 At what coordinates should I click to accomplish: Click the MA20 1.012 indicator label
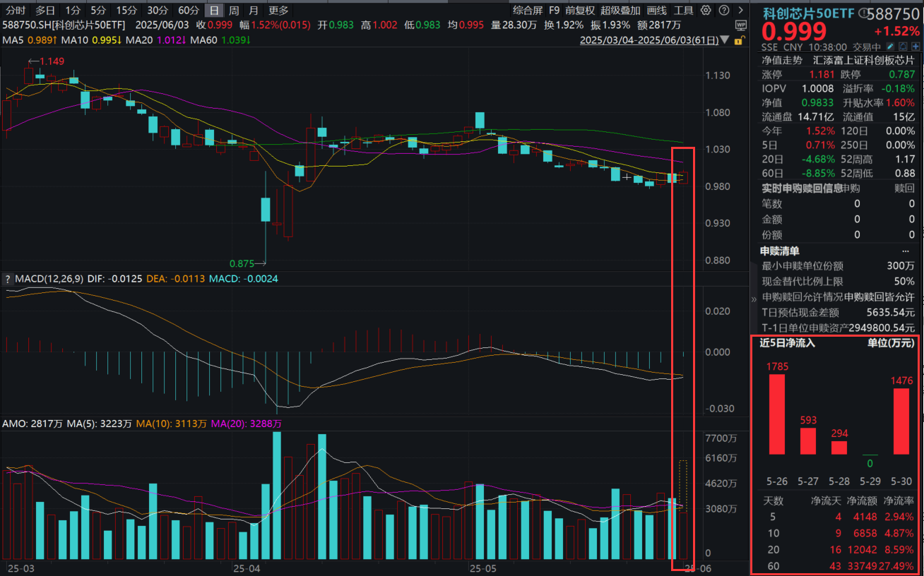(x=155, y=40)
